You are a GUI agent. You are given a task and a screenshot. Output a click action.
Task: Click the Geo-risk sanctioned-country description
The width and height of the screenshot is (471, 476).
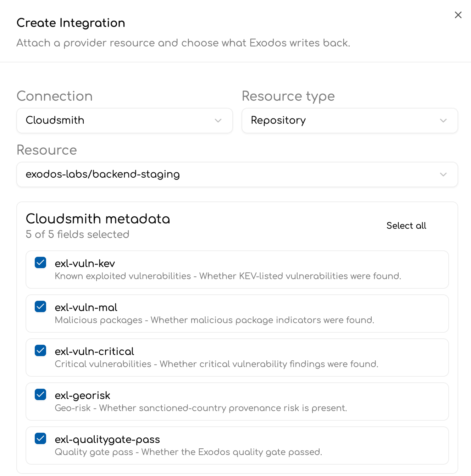point(201,408)
